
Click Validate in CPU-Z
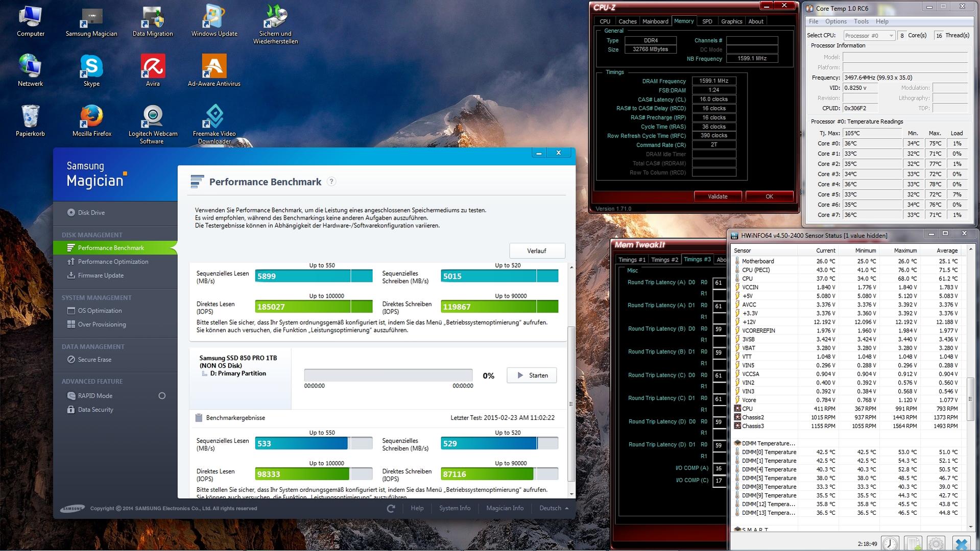(718, 197)
